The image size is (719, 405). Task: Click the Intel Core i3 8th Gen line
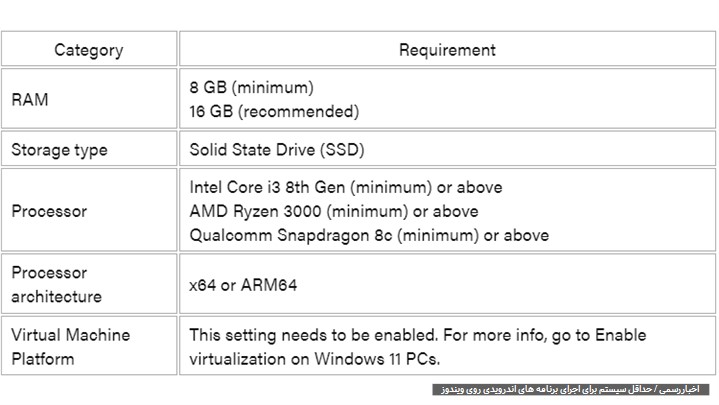pos(346,187)
